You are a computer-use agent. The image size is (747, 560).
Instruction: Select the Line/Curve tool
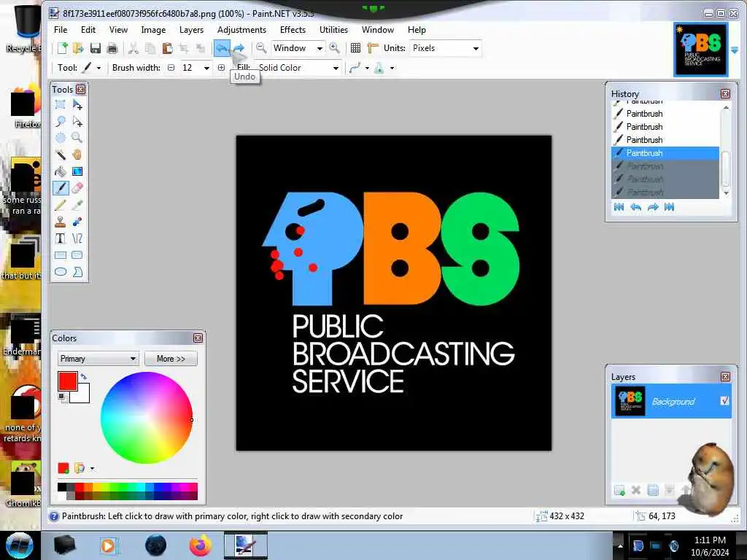click(x=77, y=238)
